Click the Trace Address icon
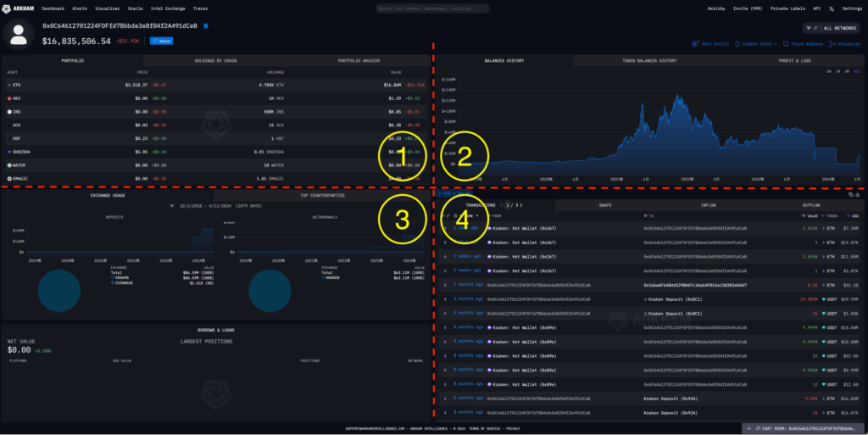 [x=784, y=43]
